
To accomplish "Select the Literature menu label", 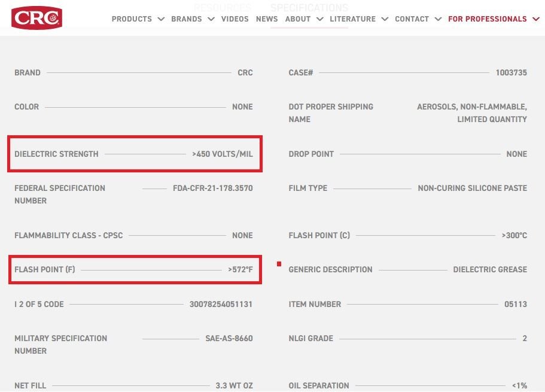I will [353, 19].
